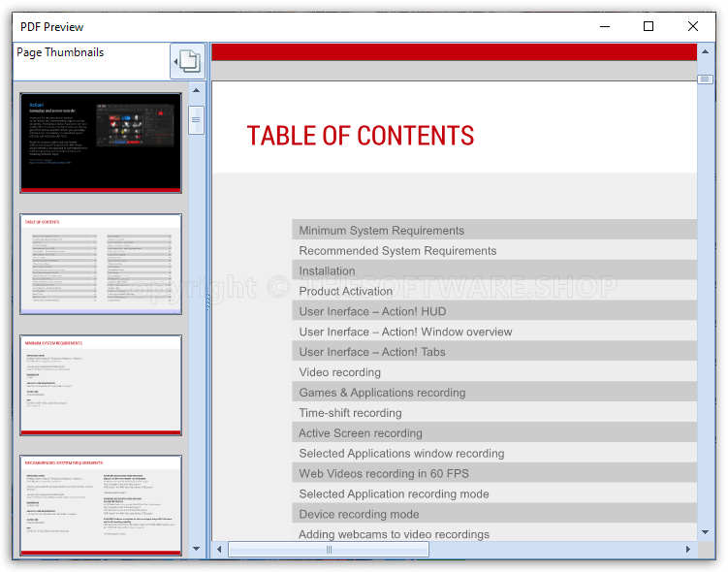
Task: Click the thumbnail panel scroll down arrow
Action: [x=197, y=549]
